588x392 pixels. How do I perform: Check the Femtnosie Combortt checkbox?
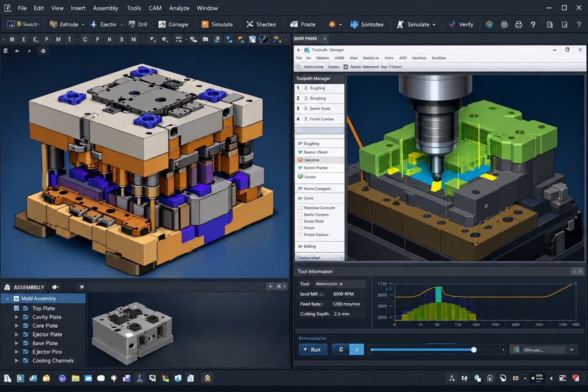pyautogui.click(x=300, y=208)
